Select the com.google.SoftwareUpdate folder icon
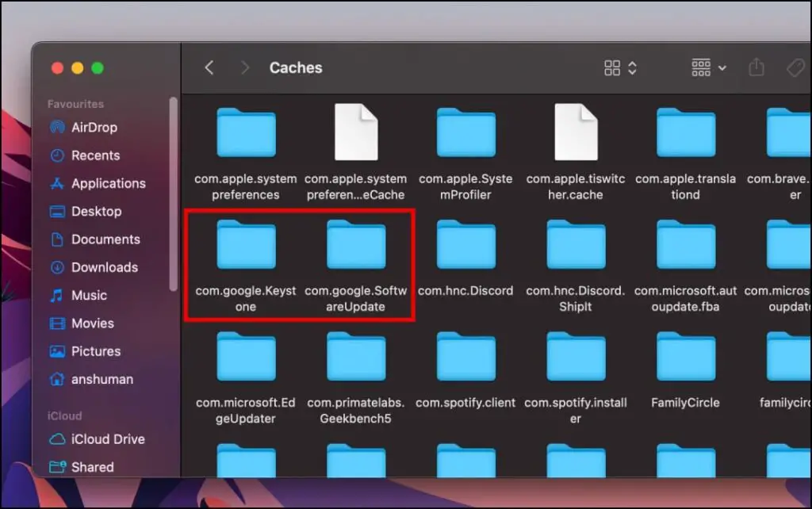 point(356,244)
